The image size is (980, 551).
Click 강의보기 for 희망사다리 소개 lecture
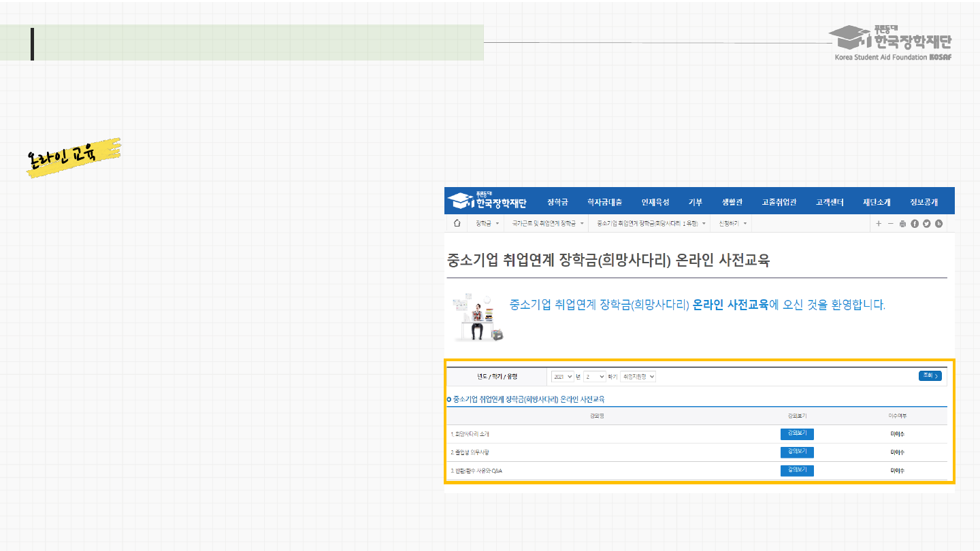(x=797, y=434)
